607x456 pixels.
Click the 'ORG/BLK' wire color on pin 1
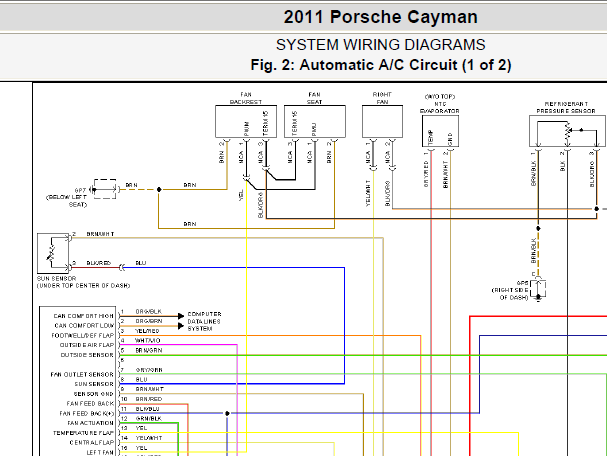point(149,312)
